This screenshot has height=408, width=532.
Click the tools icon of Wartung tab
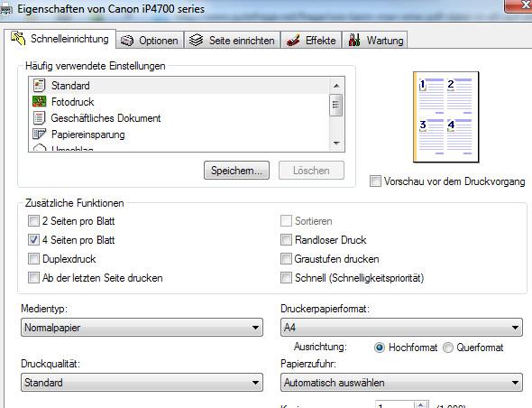tap(354, 40)
